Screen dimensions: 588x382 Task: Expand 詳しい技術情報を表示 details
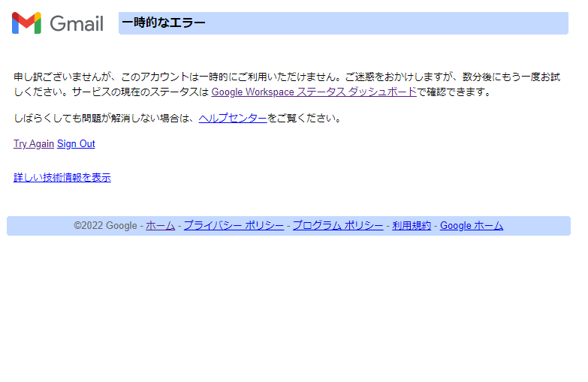[62, 177]
